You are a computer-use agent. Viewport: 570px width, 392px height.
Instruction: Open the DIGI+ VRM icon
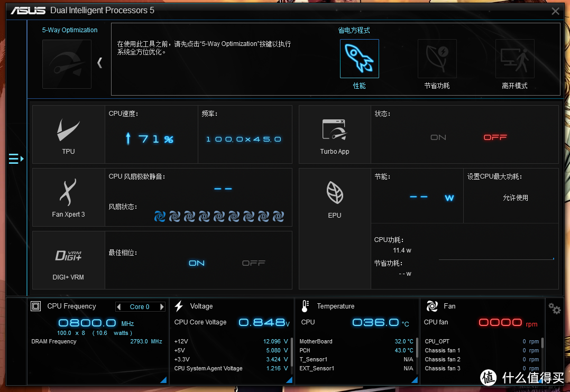(x=68, y=255)
